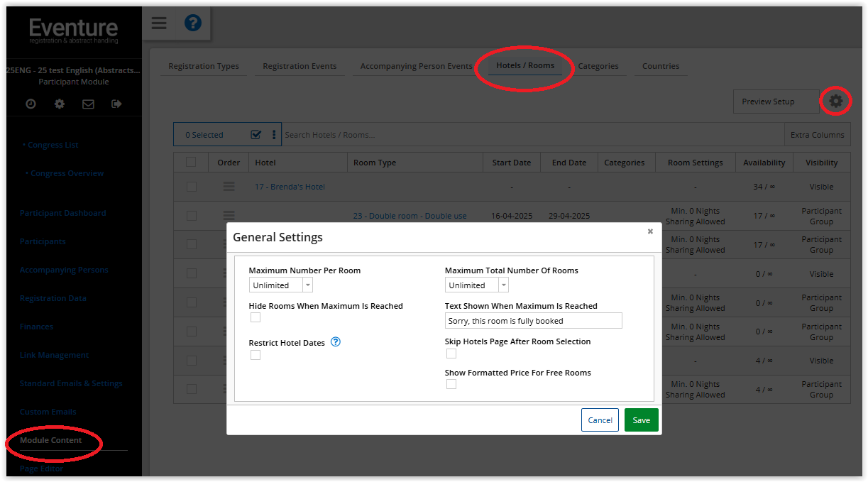Click the logout arrow icon

tap(116, 104)
